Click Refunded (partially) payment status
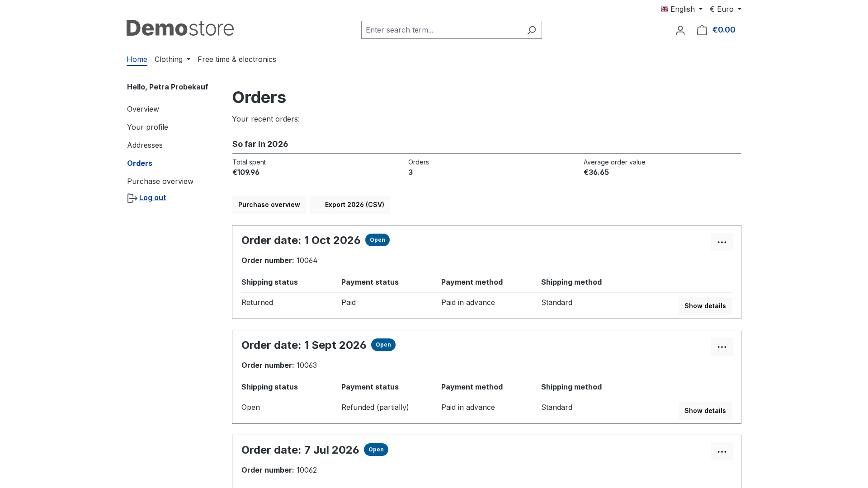This screenshot has width=868, height=488. pos(375,407)
